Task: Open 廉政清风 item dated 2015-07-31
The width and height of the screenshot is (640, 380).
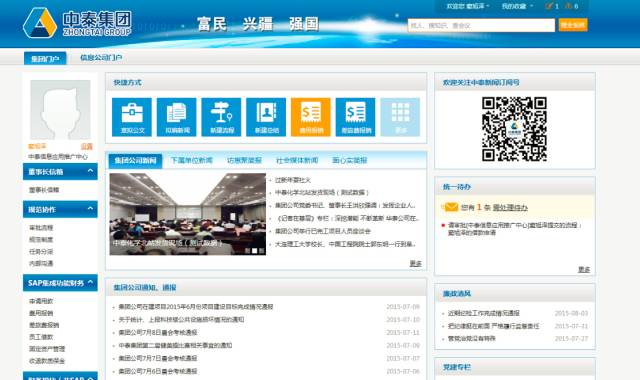Action: click(x=493, y=326)
